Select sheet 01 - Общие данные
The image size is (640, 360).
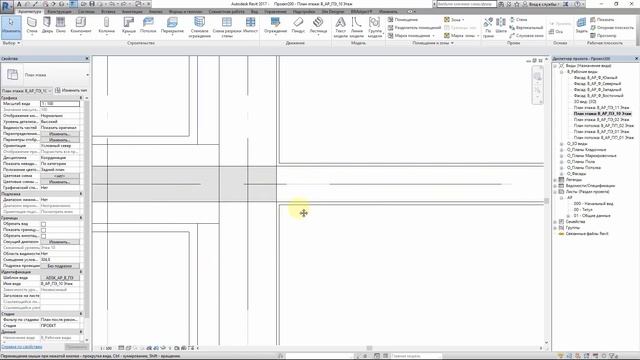coord(592,216)
